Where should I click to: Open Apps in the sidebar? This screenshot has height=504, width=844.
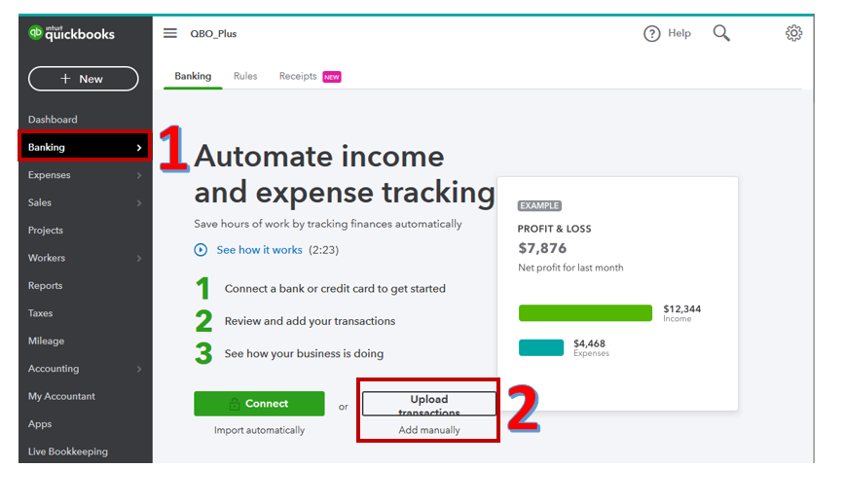coord(40,424)
